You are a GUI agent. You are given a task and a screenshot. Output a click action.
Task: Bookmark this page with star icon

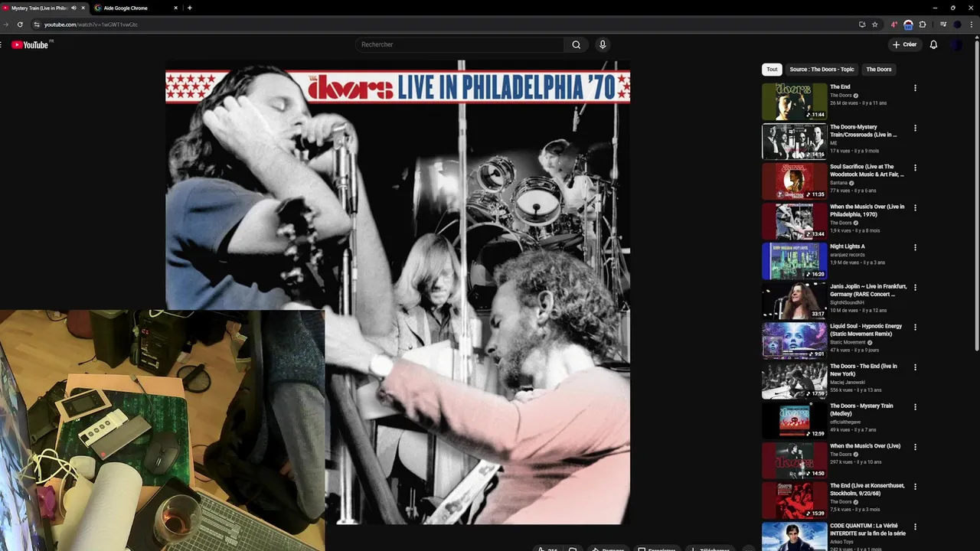(874, 24)
